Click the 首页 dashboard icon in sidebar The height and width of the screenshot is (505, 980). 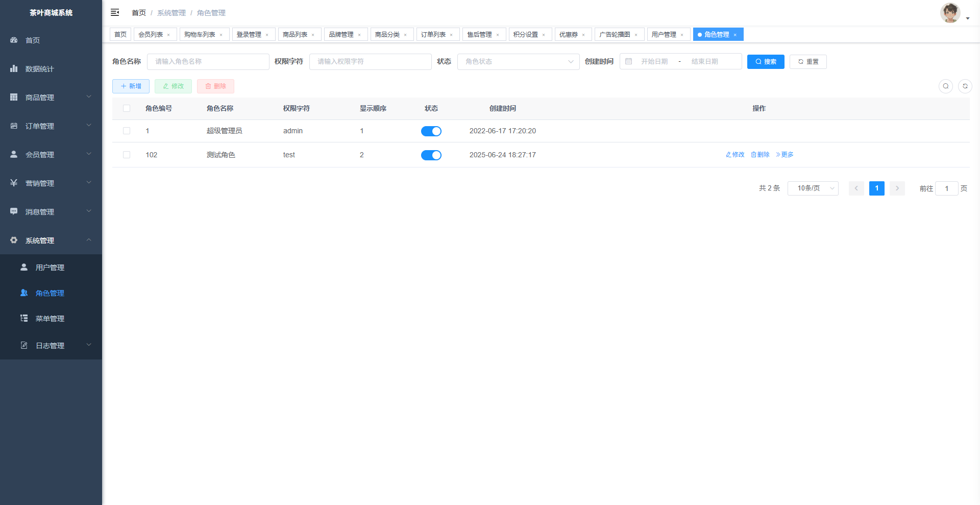pos(14,40)
